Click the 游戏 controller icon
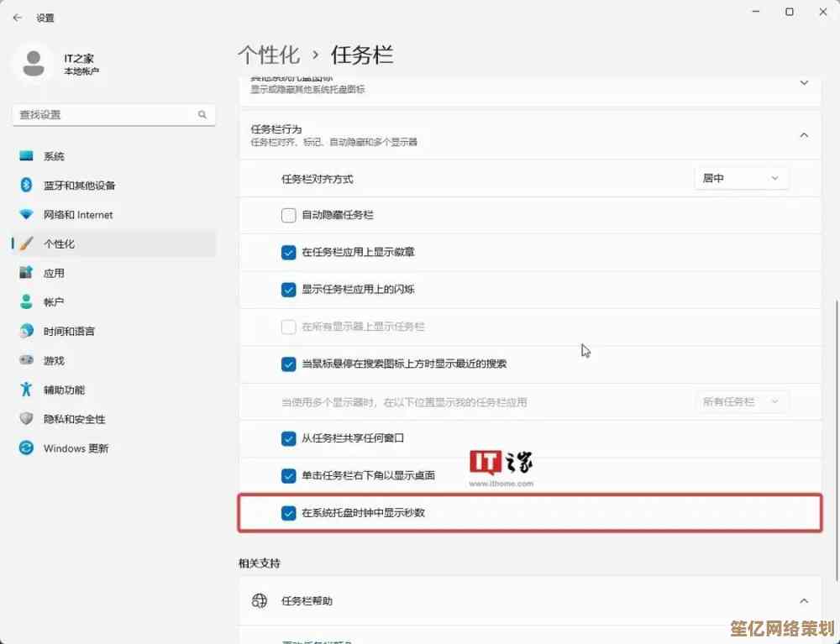Image resolution: width=840 pixels, height=644 pixels. 26,360
